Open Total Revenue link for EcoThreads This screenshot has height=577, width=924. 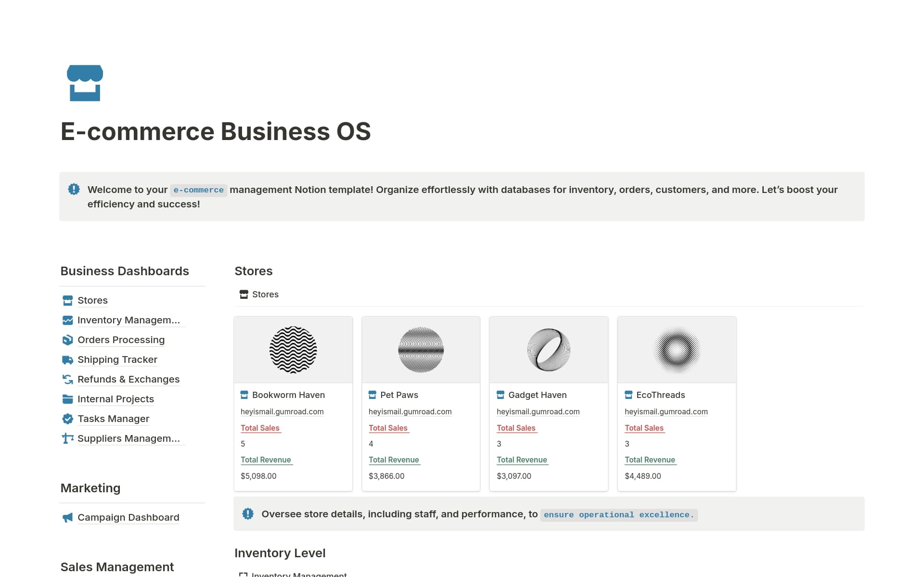click(650, 460)
